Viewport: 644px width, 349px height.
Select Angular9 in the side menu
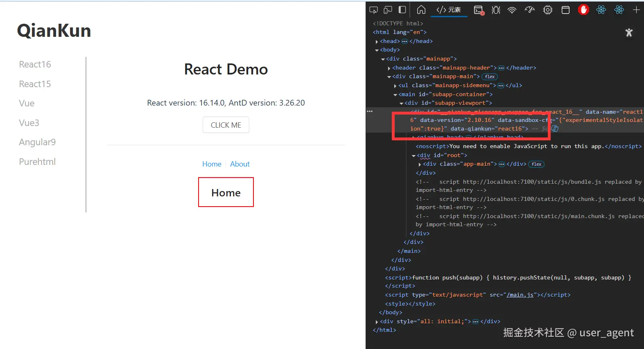(x=37, y=142)
